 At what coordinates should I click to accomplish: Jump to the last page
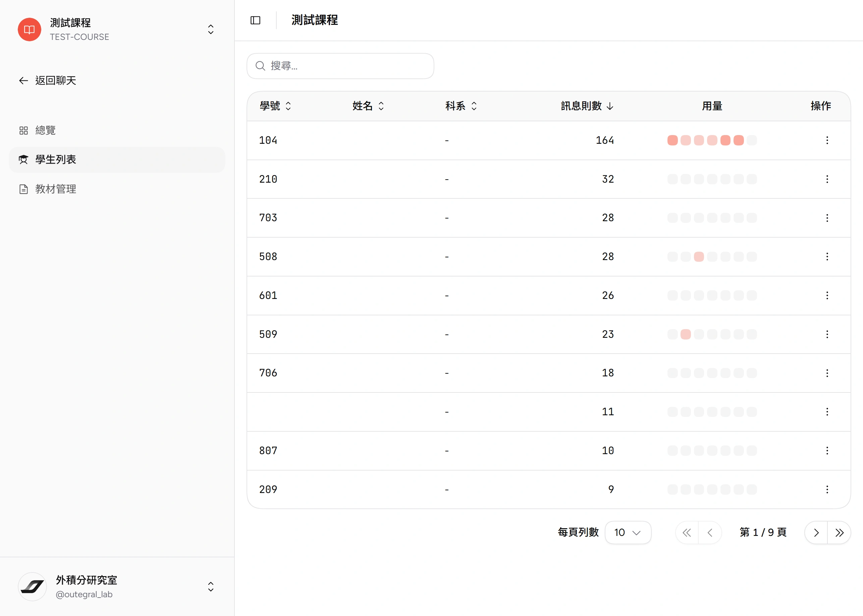pos(839,533)
